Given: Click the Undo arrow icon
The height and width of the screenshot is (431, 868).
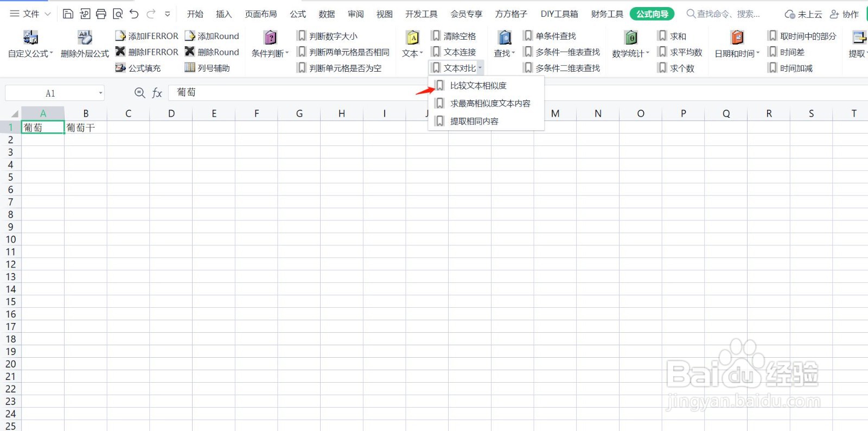Looking at the screenshot, I should point(134,14).
